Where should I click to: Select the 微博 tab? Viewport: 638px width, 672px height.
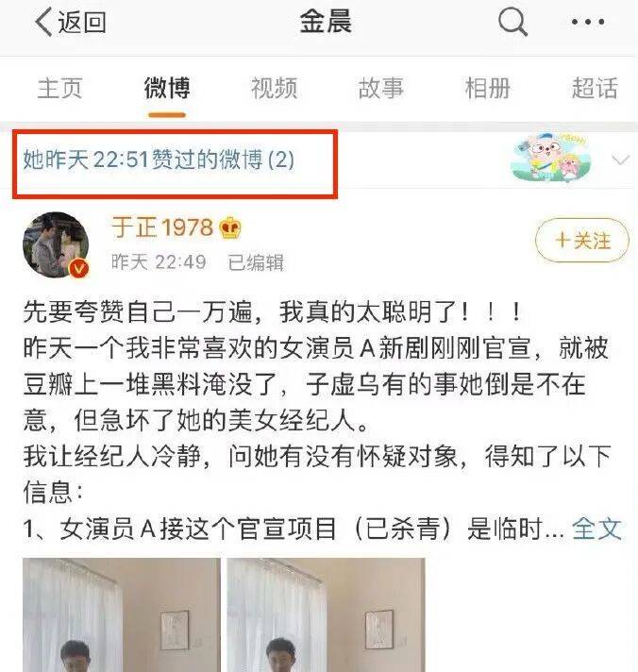tap(167, 88)
